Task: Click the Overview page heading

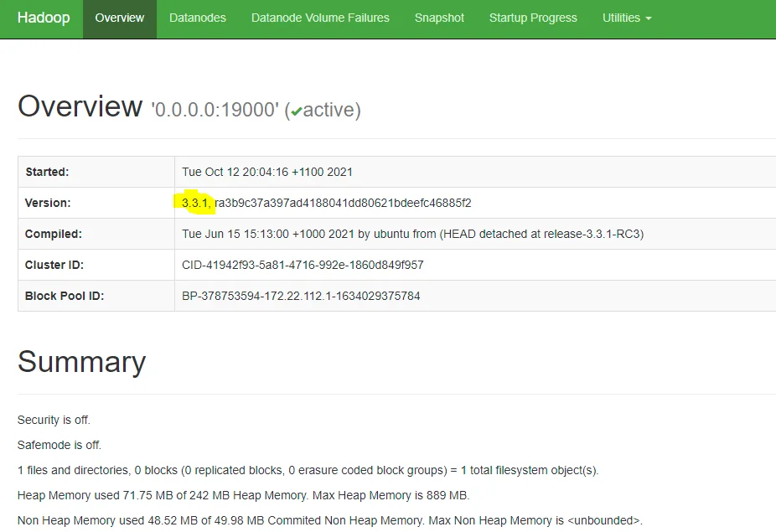Action: (80, 107)
